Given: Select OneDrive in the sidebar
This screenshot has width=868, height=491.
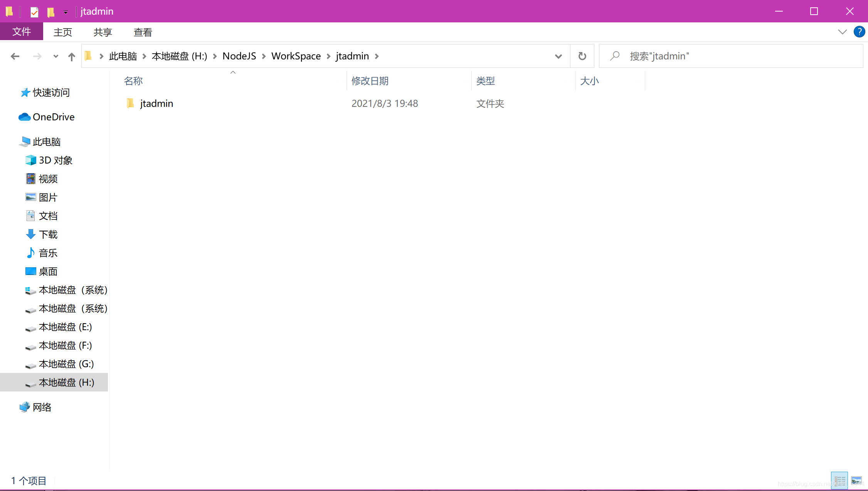Looking at the screenshot, I should pos(54,117).
